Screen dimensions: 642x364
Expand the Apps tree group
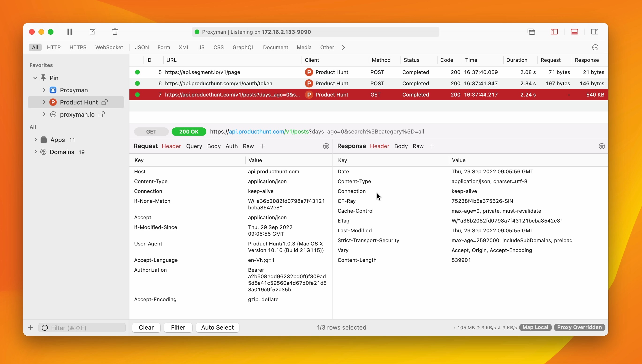tap(35, 140)
